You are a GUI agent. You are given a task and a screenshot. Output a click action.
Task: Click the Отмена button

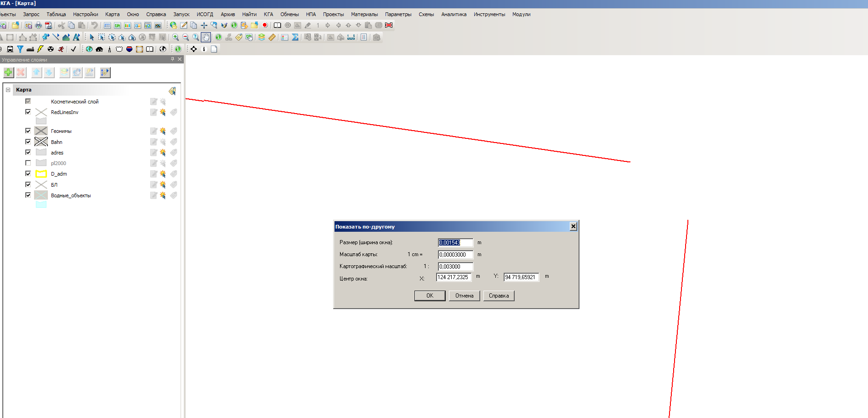tap(464, 296)
